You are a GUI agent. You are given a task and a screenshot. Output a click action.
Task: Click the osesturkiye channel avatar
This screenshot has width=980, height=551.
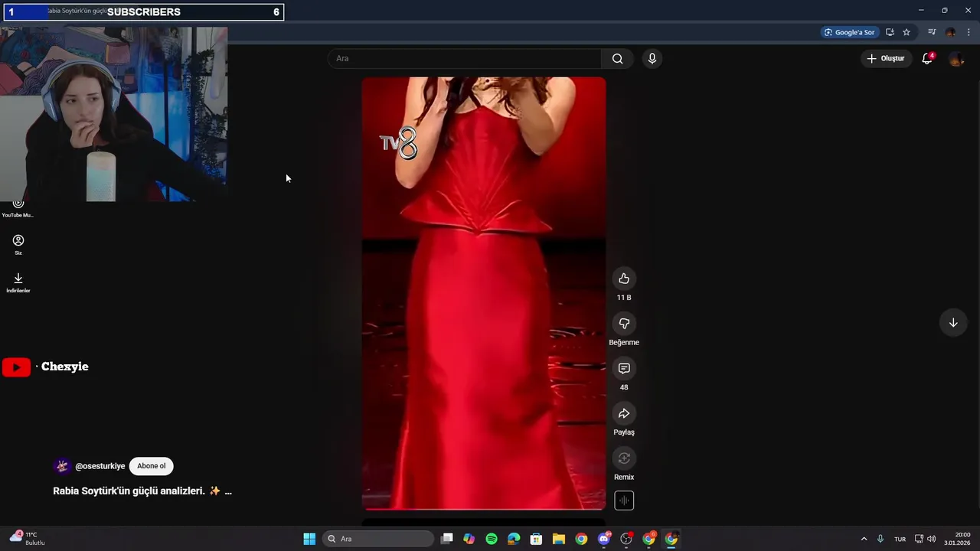click(x=62, y=466)
